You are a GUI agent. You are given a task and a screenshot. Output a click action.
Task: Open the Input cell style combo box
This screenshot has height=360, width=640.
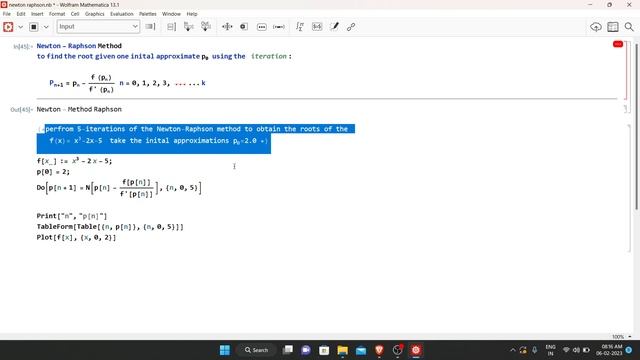tap(98, 27)
